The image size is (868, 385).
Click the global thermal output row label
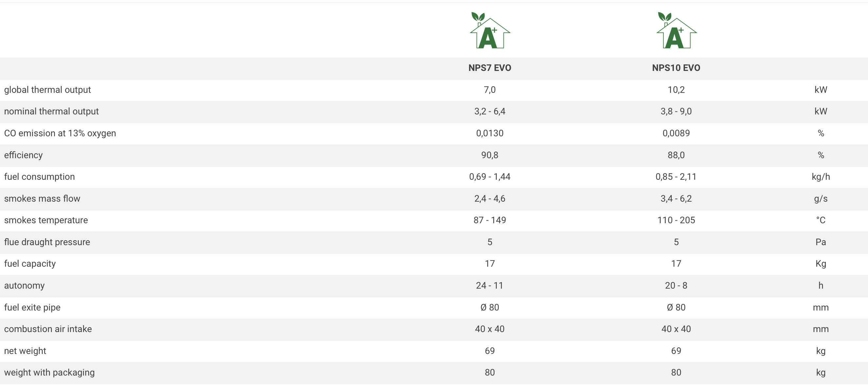47,90
